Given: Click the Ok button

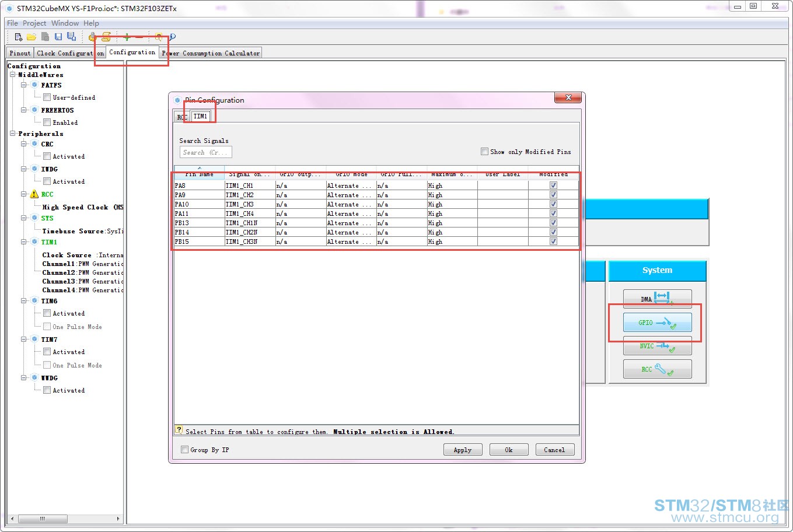Looking at the screenshot, I should 509,450.
